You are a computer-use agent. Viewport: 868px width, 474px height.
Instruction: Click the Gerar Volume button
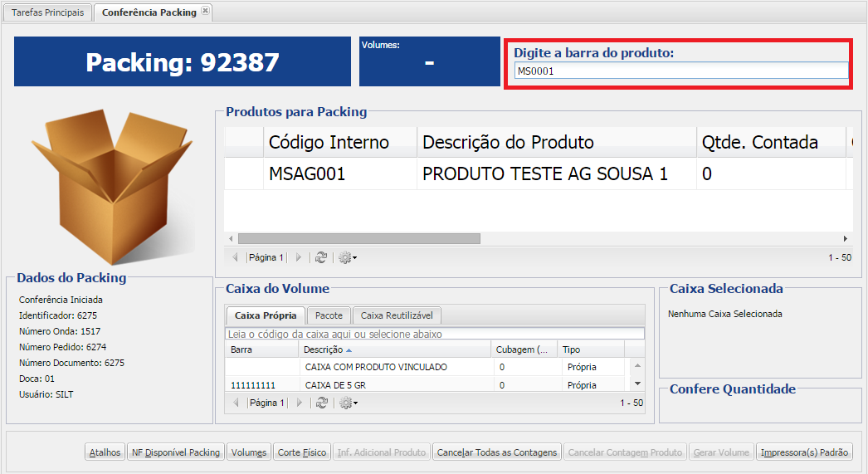[x=721, y=452]
